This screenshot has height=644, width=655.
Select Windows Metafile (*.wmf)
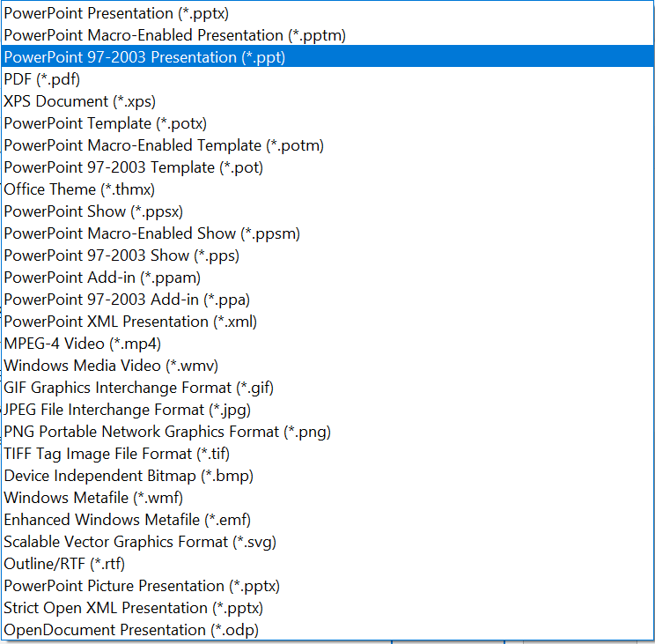tap(327, 497)
